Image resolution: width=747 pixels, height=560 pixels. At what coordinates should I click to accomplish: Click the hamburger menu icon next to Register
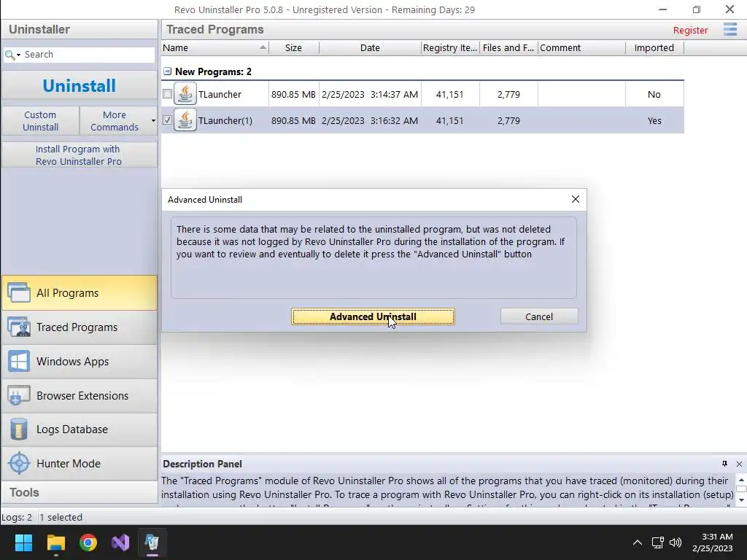729,29
